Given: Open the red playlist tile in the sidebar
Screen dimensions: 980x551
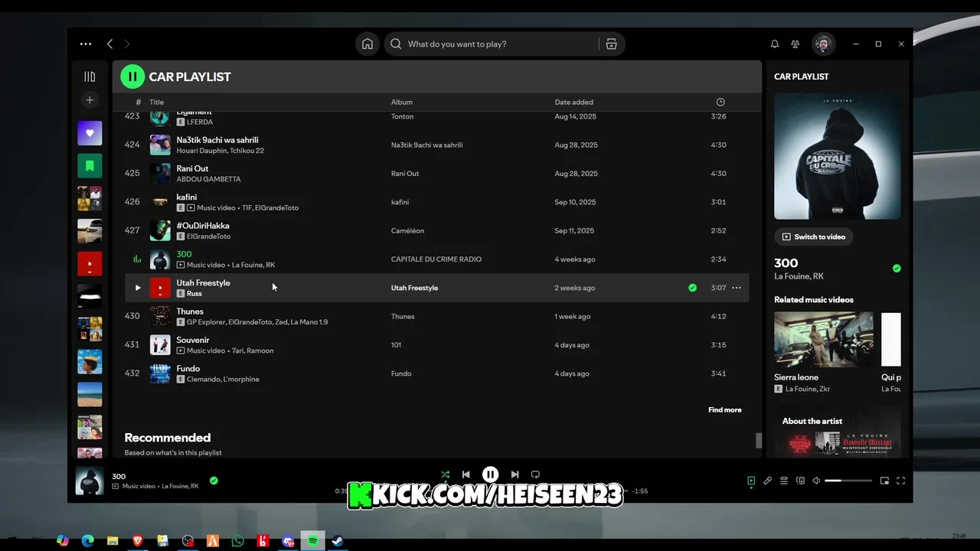Looking at the screenshot, I should 90,263.
